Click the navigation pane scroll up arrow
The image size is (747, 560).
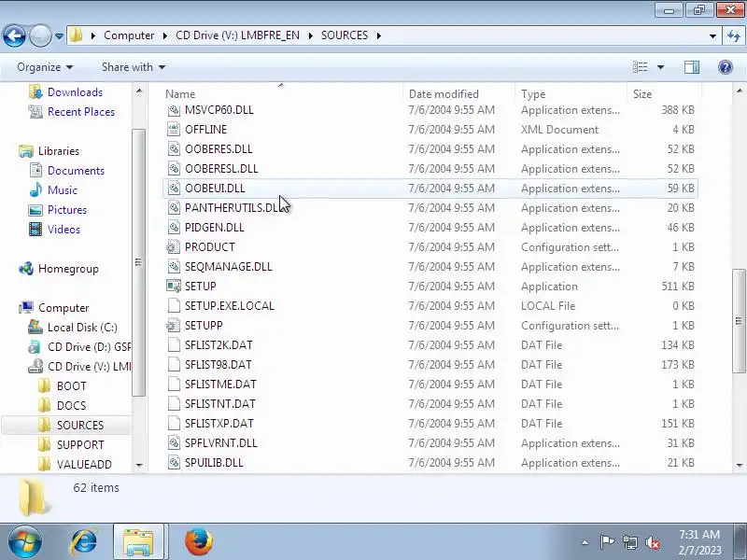[139, 91]
